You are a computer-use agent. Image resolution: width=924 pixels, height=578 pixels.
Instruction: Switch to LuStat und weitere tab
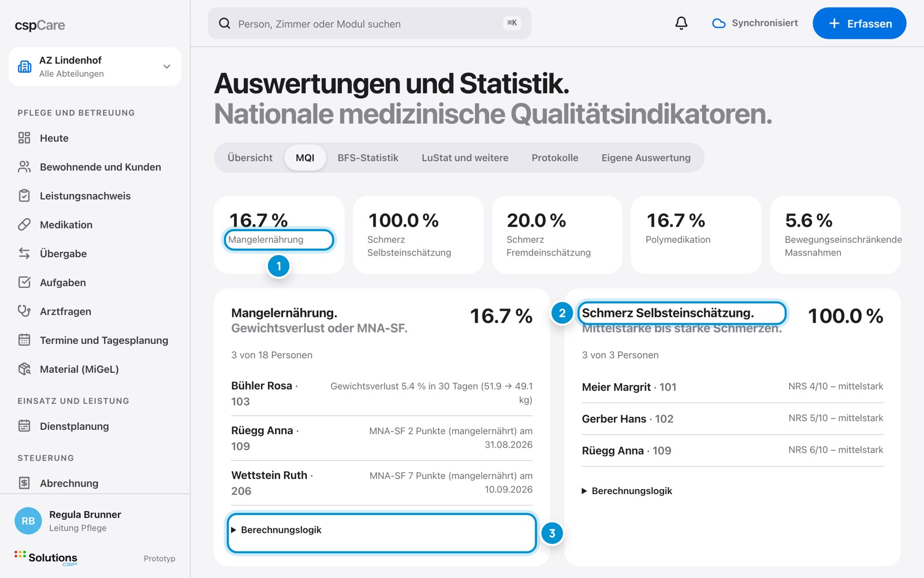(x=465, y=158)
